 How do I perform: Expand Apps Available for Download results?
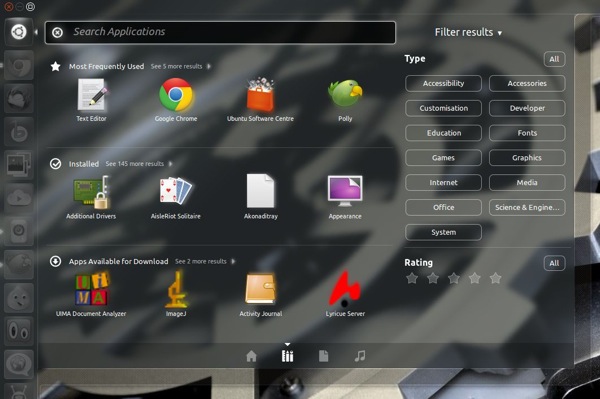[x=205, y=261]
